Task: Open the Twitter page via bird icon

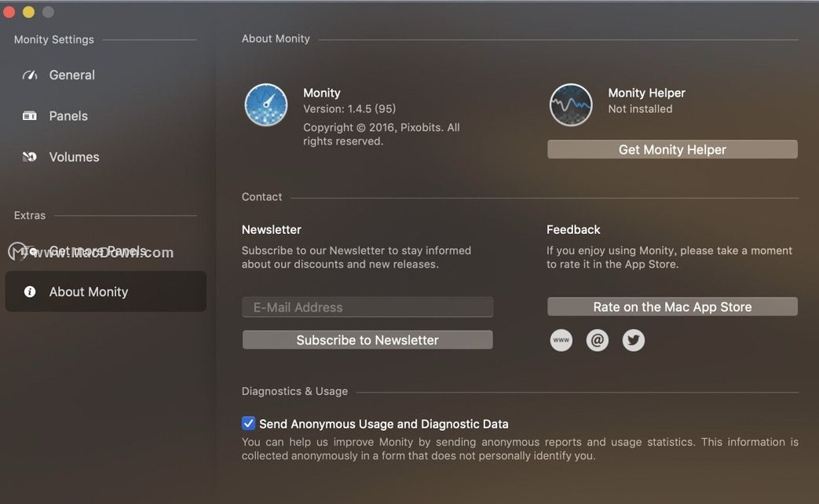Action: tap(633, 340)
